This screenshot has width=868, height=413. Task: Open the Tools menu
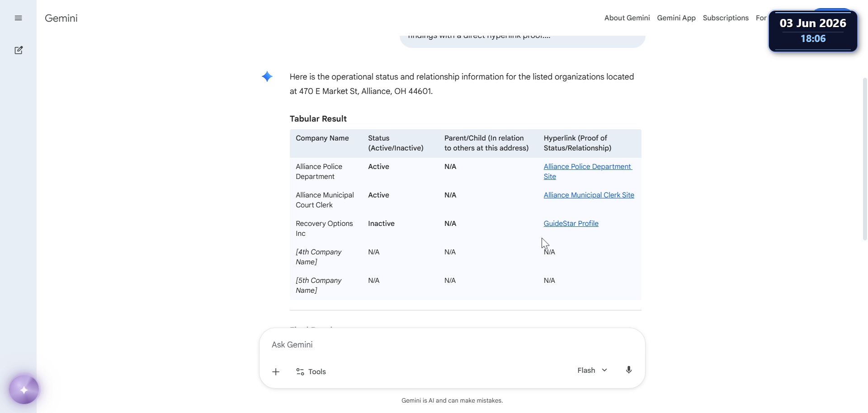311,372
